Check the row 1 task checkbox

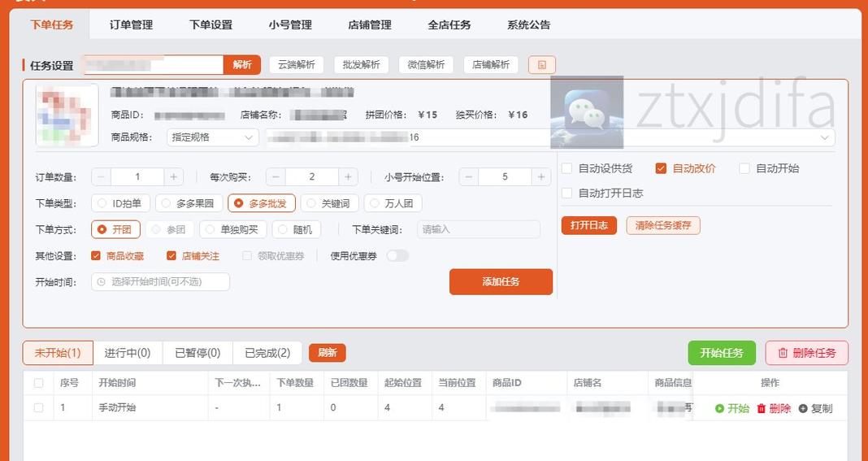[x=39, y=408]
